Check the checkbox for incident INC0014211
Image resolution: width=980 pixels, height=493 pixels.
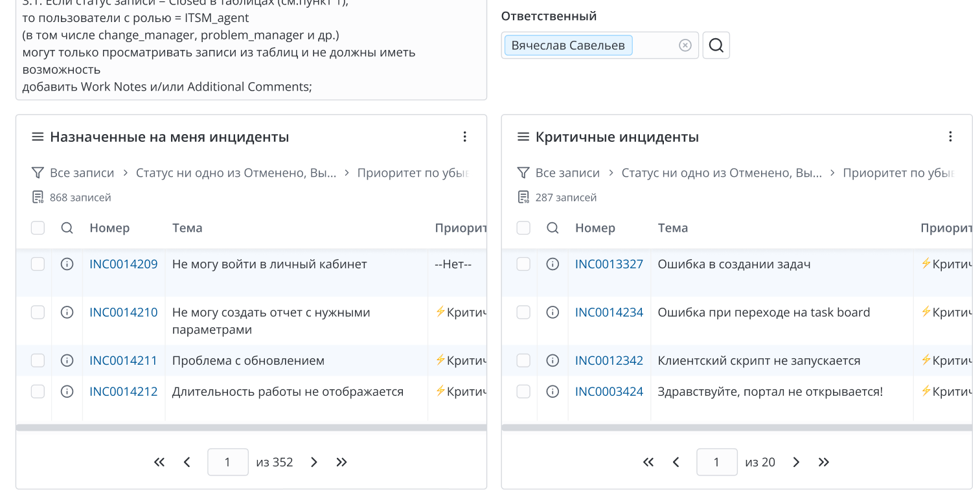tap(38, 360)
